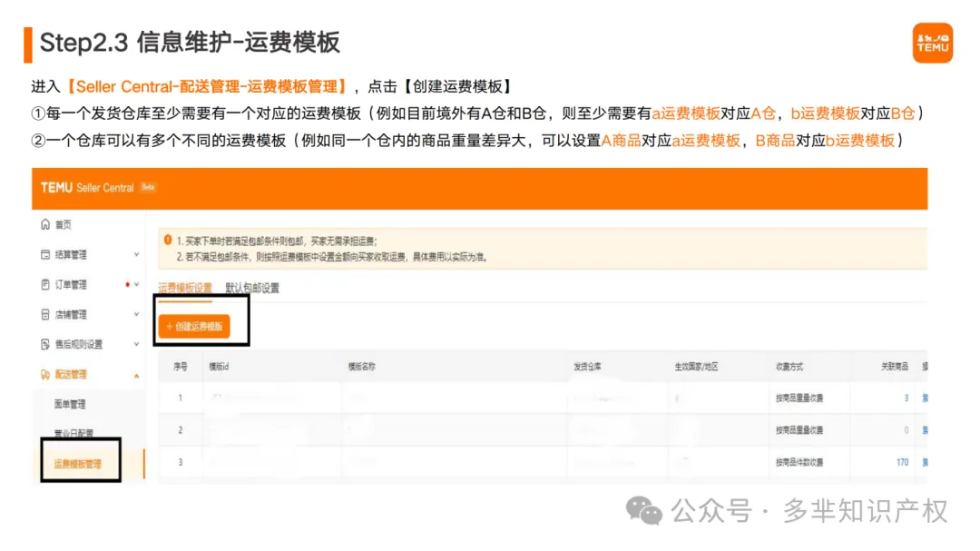Click the 序号 column header

tap(181, 367)
